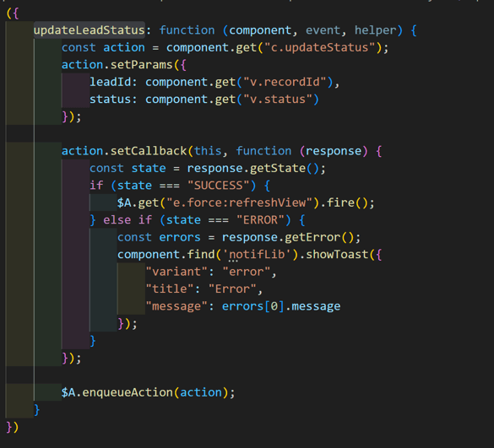This screenshot has height=448, width=494.
Task: Click the "error" variant value
Action: (x=247, y=272)
